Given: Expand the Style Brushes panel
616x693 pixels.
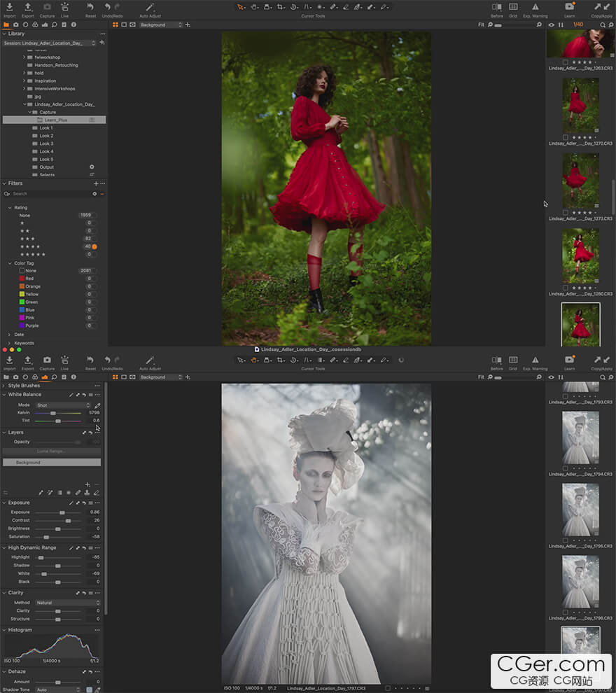Looking at the screenshot, I should point(4,386).
